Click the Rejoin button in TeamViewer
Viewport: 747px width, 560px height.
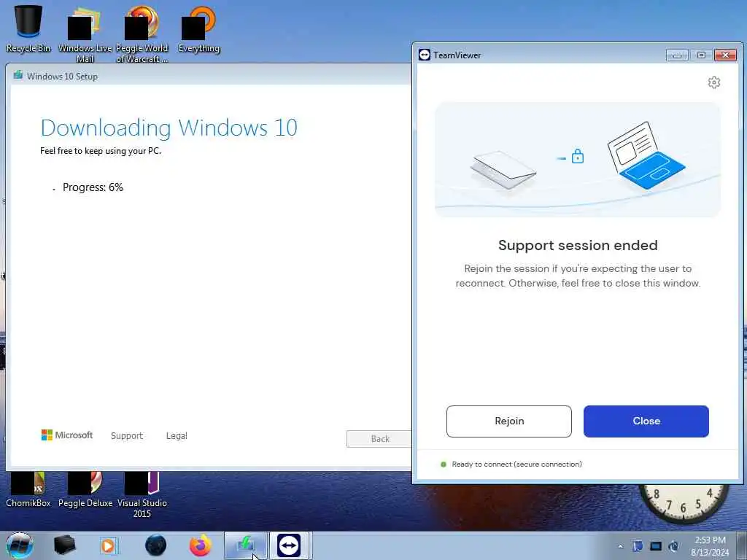[508, 421]
